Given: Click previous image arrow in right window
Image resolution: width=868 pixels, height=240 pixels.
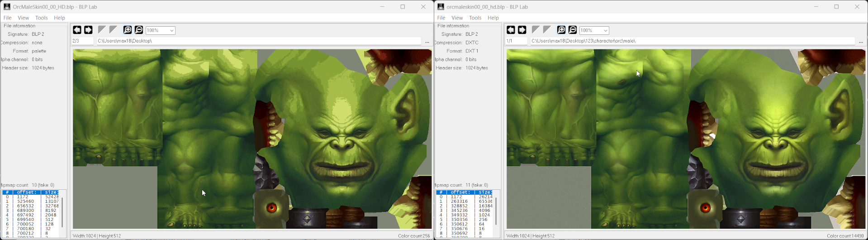Looking at the screenshot, I should tap(511, 30).
